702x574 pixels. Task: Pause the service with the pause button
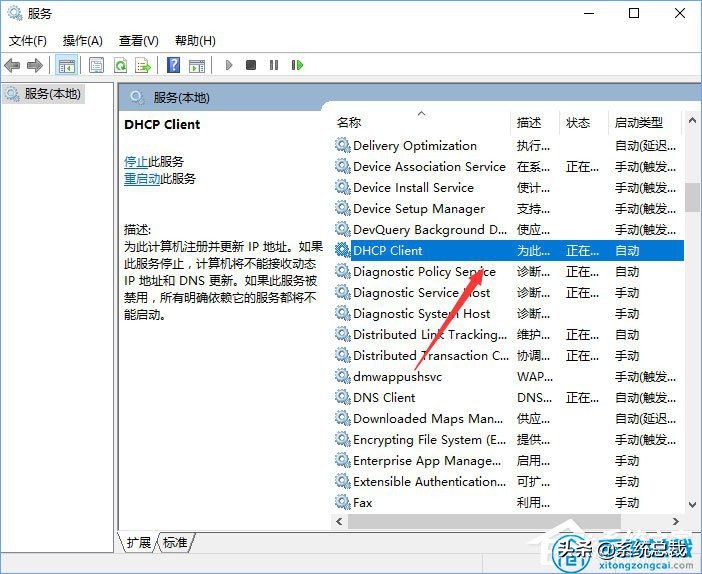pyautogui.click(x=274, y=65)
